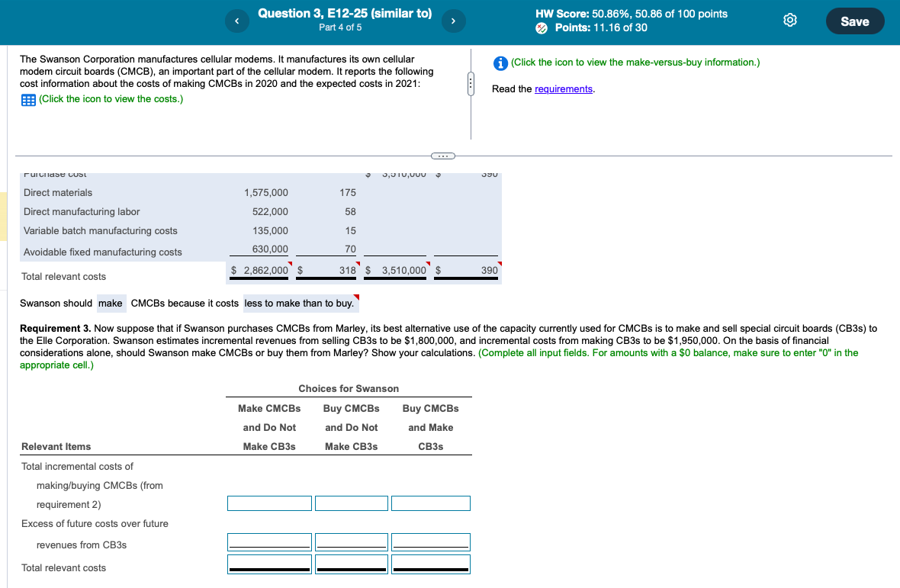900x588 pixels.
Task: Click the next part chevron arrow
Action: [453, 21]
